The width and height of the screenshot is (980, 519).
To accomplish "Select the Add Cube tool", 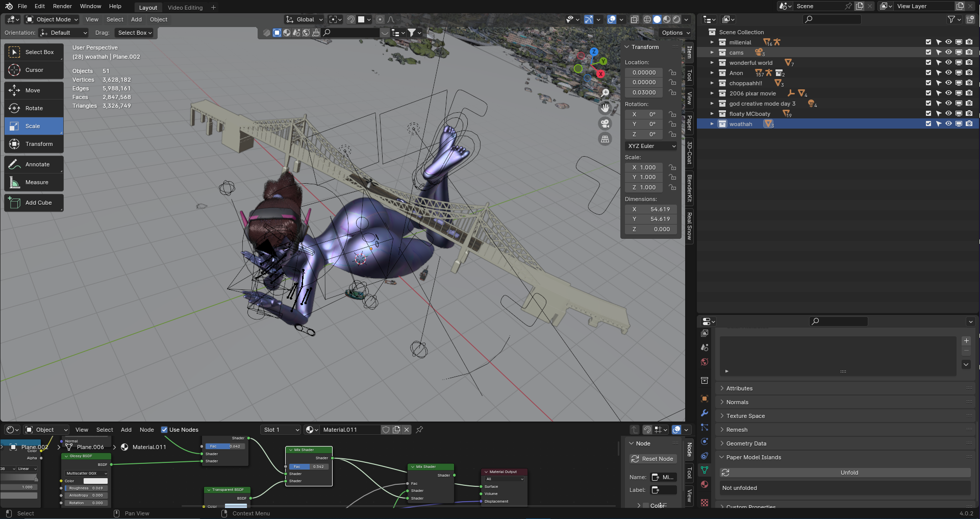I will coord(34,203).
